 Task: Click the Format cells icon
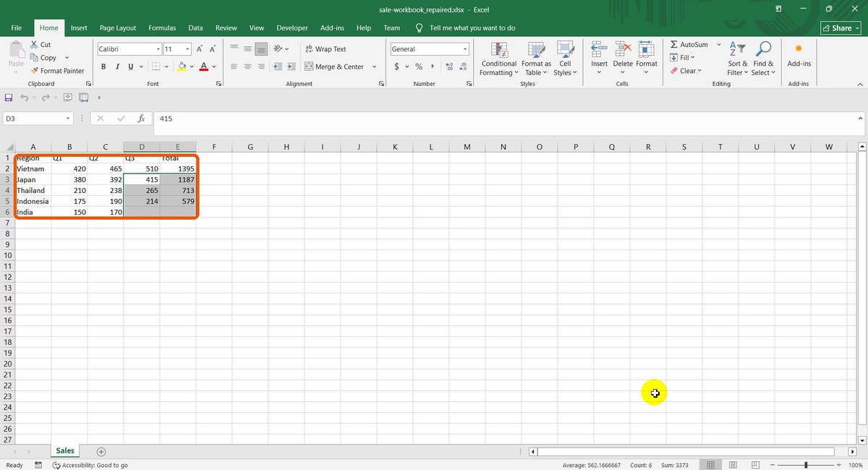646,49
